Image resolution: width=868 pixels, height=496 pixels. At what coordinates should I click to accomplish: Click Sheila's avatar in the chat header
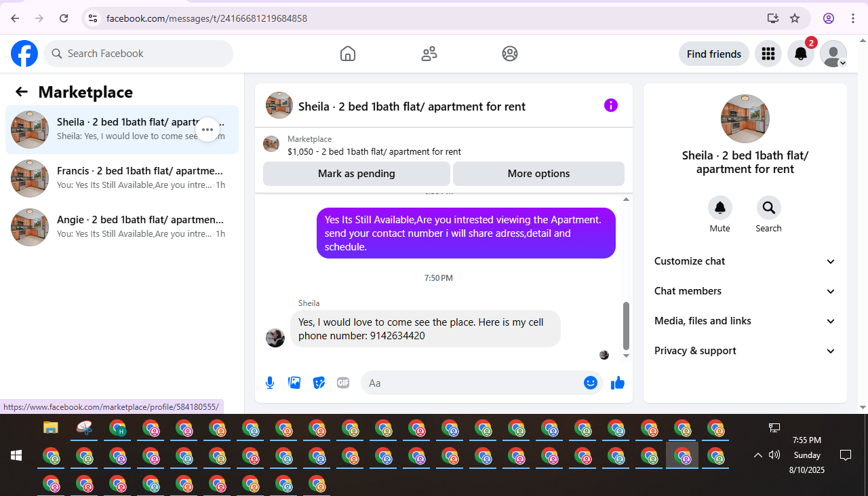(x=279, y=105)
